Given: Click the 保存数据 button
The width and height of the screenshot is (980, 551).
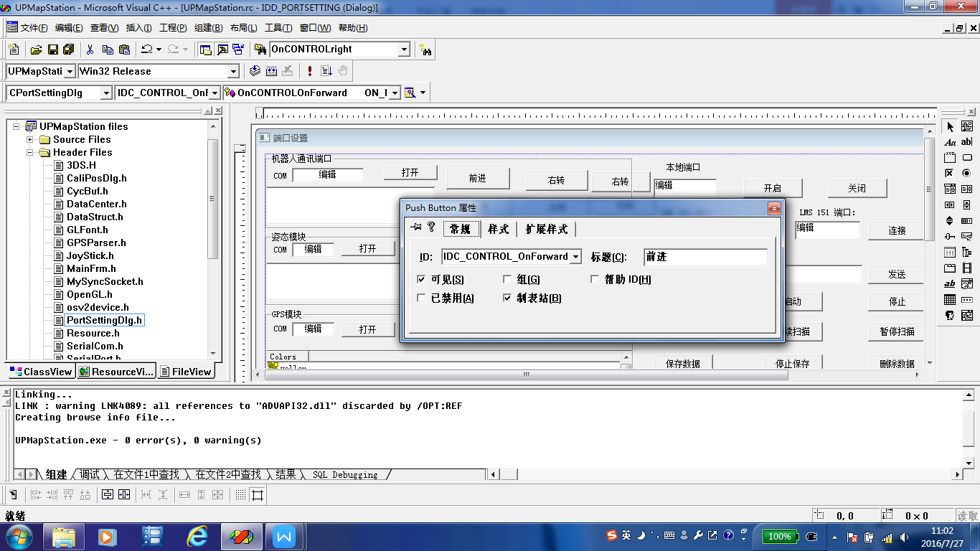Looking at the screenshot, I should (683, 364).
